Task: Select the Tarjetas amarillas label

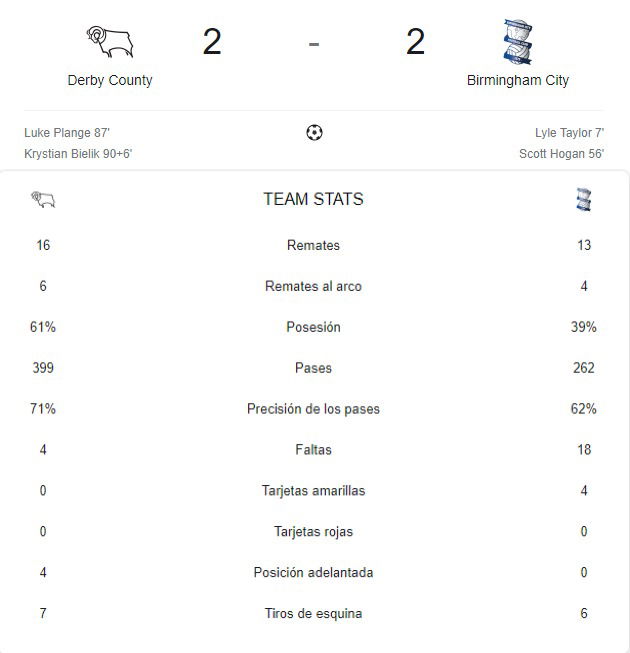Action: click(x=314, y=491)
